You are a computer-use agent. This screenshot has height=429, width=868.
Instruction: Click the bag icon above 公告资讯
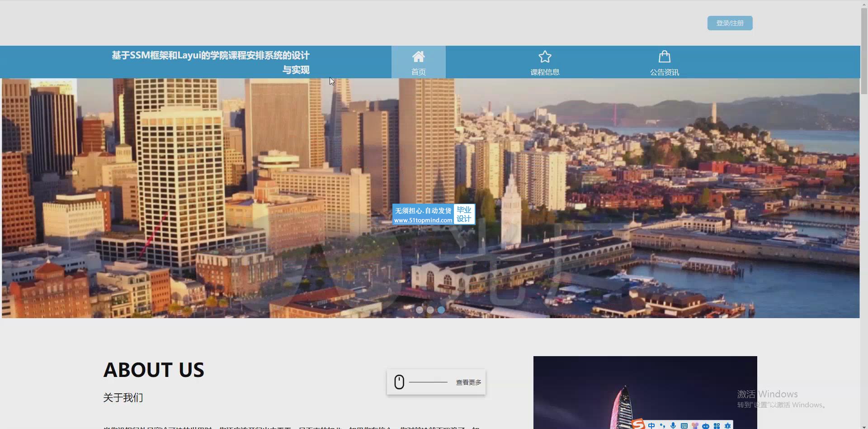[664, 57]
